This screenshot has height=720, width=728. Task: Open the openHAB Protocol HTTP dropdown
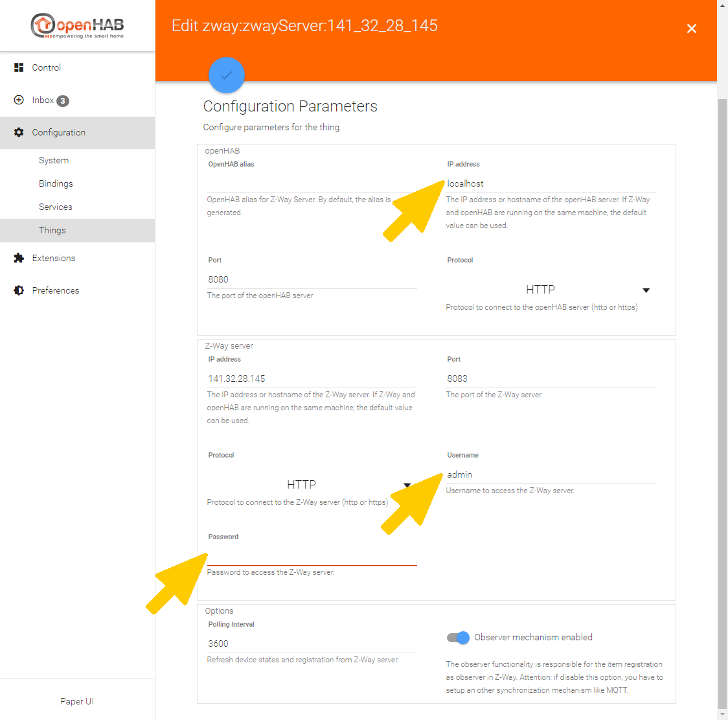click(x=646, y=290)
